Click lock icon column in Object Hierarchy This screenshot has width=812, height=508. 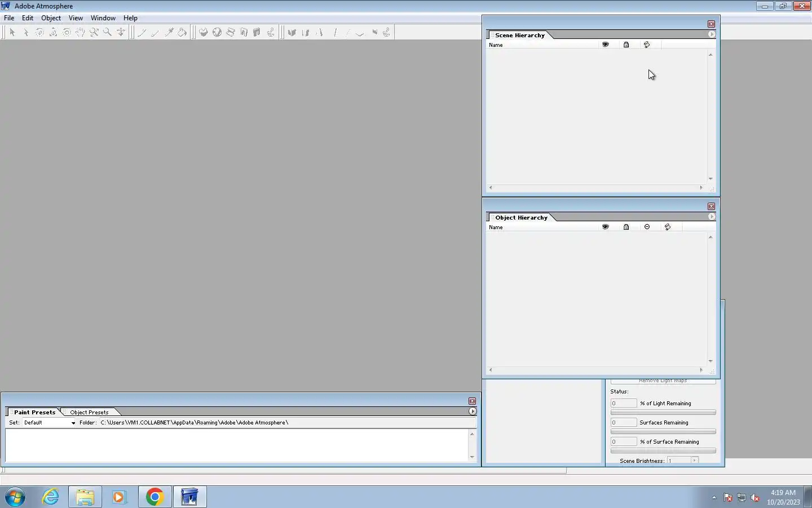(x=626, y=227)
